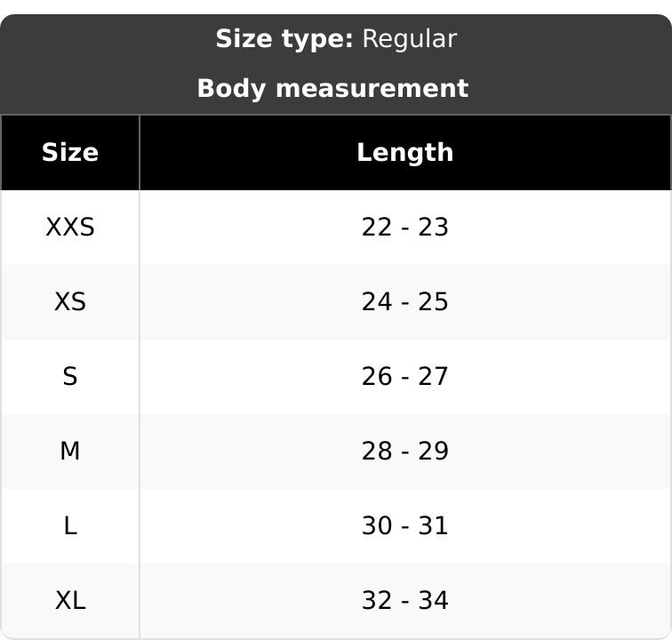
Task: Select the Body measurement heading
Action: [x=332, y=88]
